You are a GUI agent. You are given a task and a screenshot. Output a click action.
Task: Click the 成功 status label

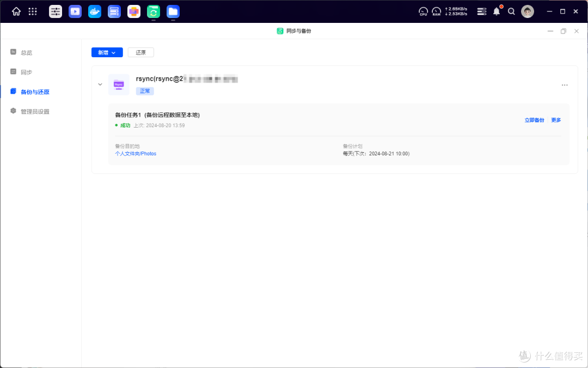click(125, 125)
